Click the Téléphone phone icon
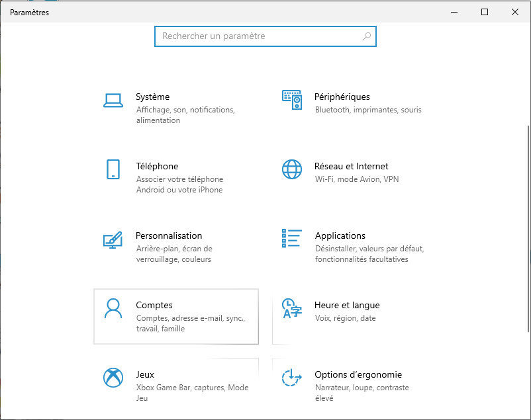 [113, 169]
